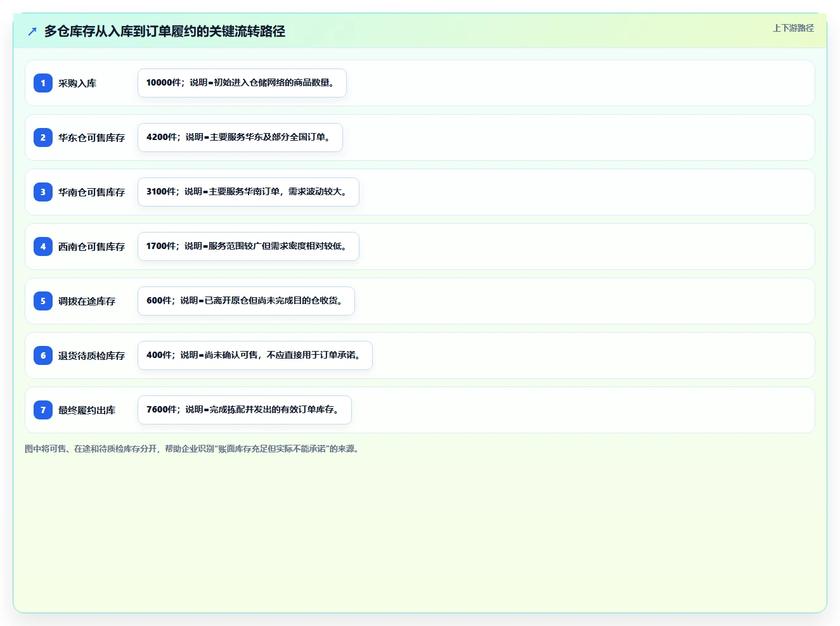Select step number 4 badge
Screen dimensions: 840x626
click(43, 246)
